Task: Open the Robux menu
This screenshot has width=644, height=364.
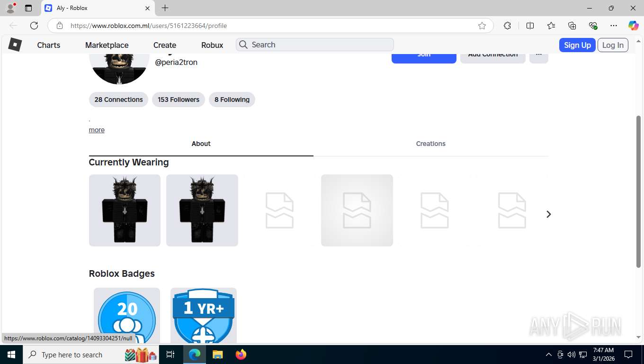Action: (212, 45)
